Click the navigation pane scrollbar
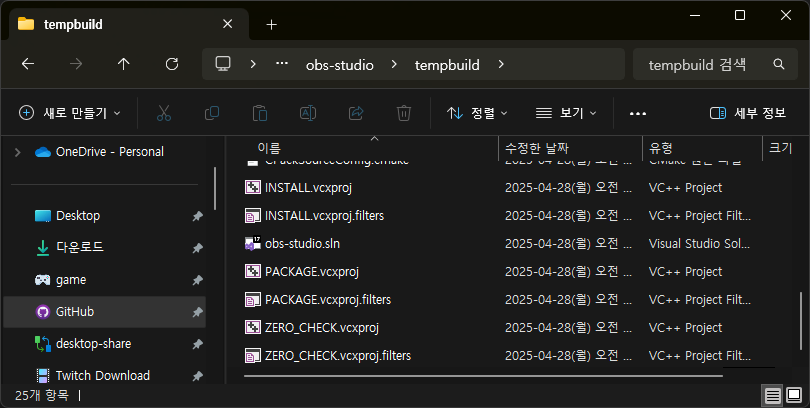This screenshot has width=810, height=408. [x=215, y=188]
